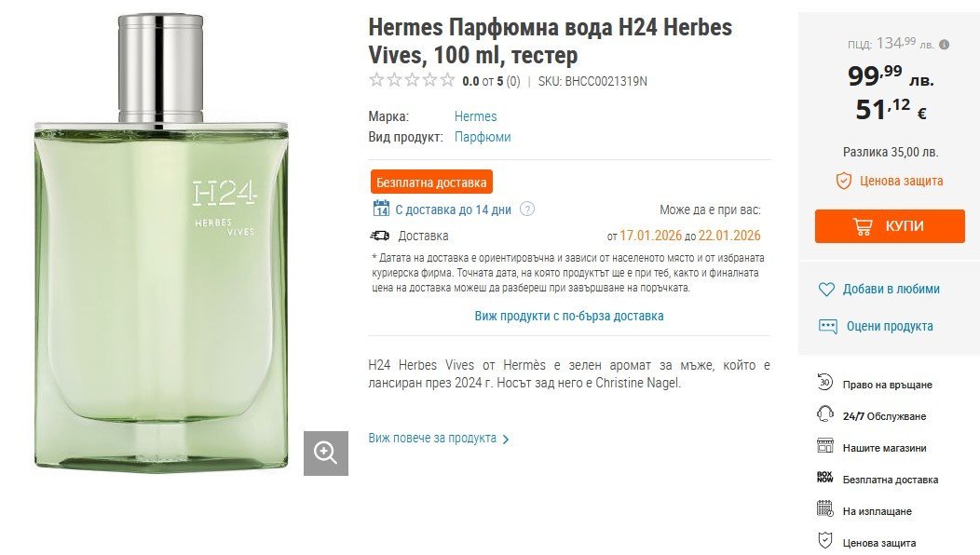This screenshot has width=980, height=555.
Task: Click the store icon for Нашите магазини
Action: (x=825, y=446)
